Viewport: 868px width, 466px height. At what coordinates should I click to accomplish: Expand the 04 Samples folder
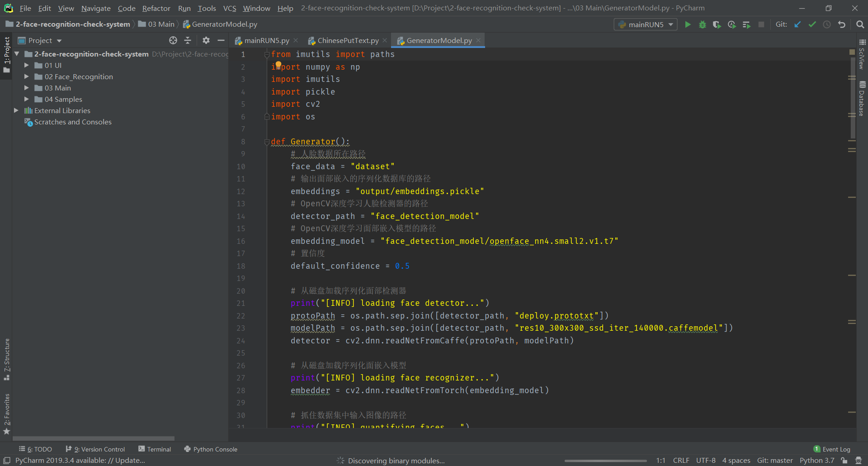coord(27,99)
